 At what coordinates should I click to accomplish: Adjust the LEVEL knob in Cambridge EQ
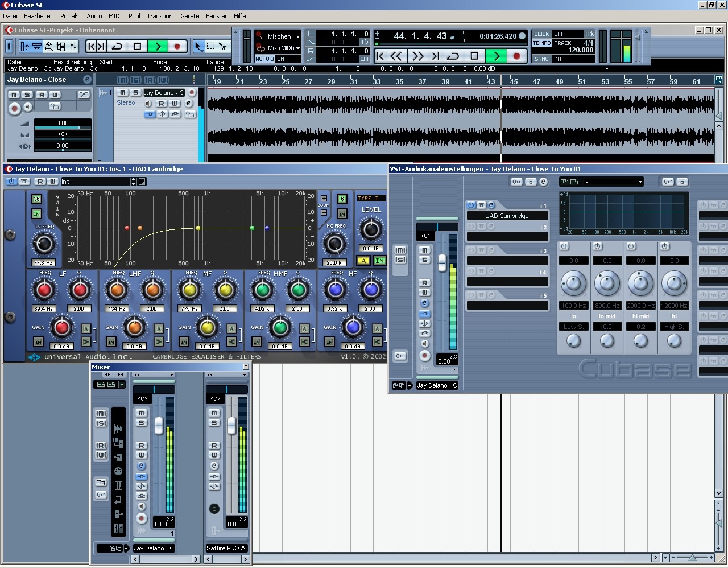click(371, 229)
